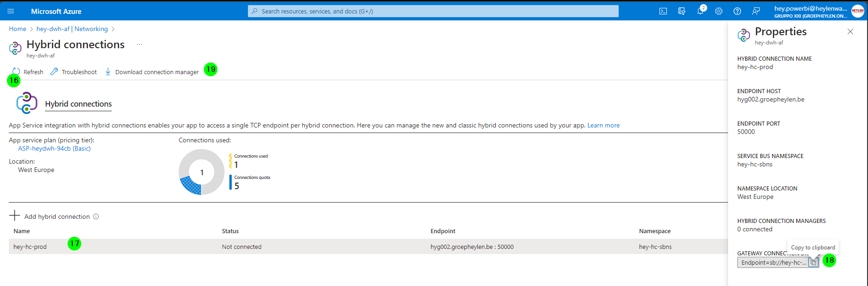Viewport: 868px width, 286px height.
Task: Open the Directories and subscriptions filter icon
Action: 682,11
